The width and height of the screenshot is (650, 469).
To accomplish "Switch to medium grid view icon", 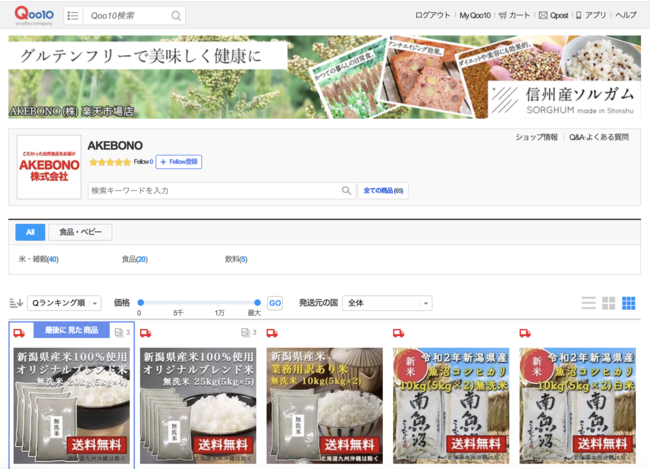I will (608, 303).
